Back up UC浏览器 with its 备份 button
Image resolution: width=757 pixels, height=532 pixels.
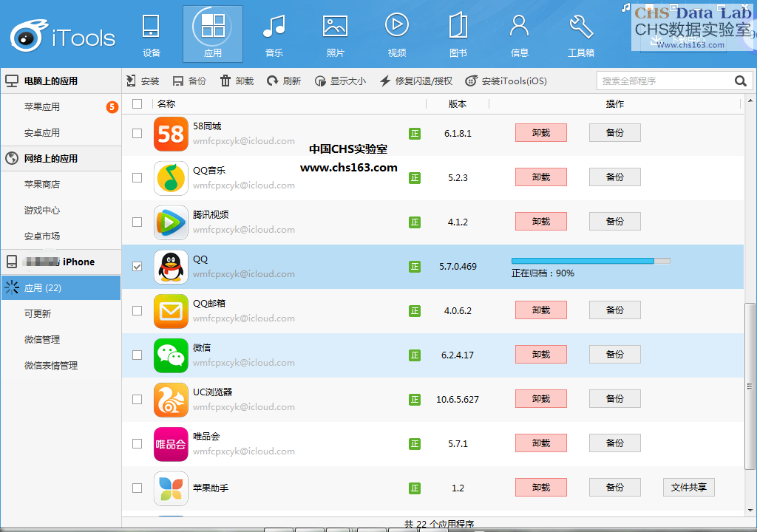click(x=615, y=399)
